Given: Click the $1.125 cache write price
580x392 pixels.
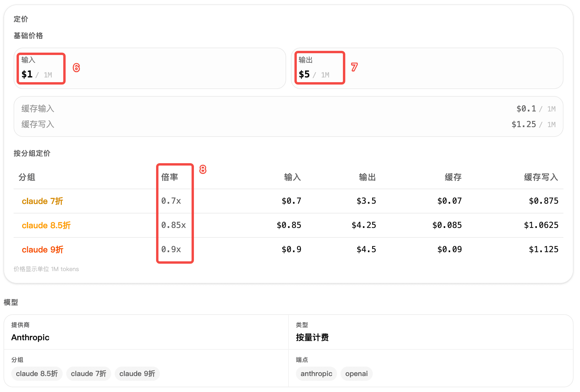Looking at the screenshot, I should click(544, 250).
